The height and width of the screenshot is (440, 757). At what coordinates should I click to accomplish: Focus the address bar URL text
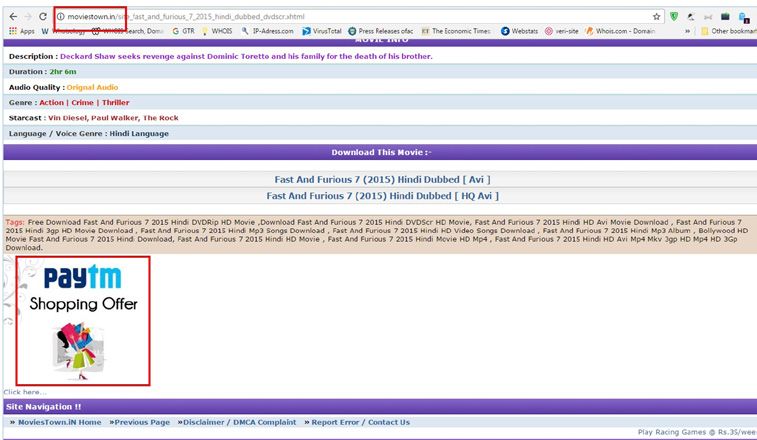pyautogui.click(x=186, y=16)
